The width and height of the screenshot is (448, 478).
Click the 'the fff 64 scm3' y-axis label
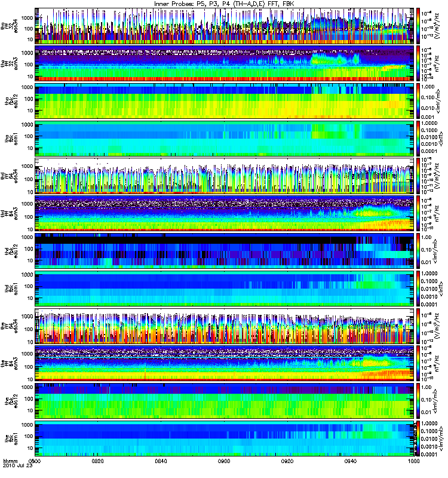(x=9, y=363)
